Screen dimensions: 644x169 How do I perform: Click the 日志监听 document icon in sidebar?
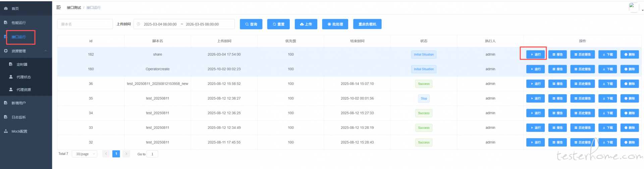point(6,117)
